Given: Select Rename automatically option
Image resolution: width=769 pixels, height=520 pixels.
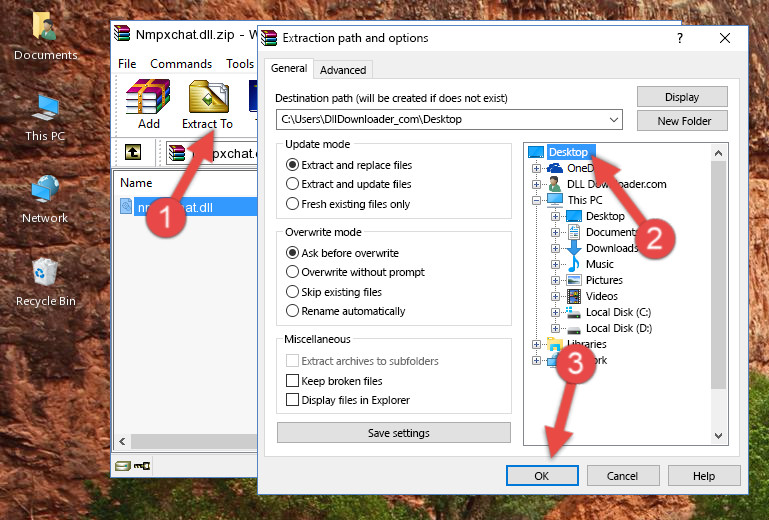Looking at the screenshot, I should [346, 311].
